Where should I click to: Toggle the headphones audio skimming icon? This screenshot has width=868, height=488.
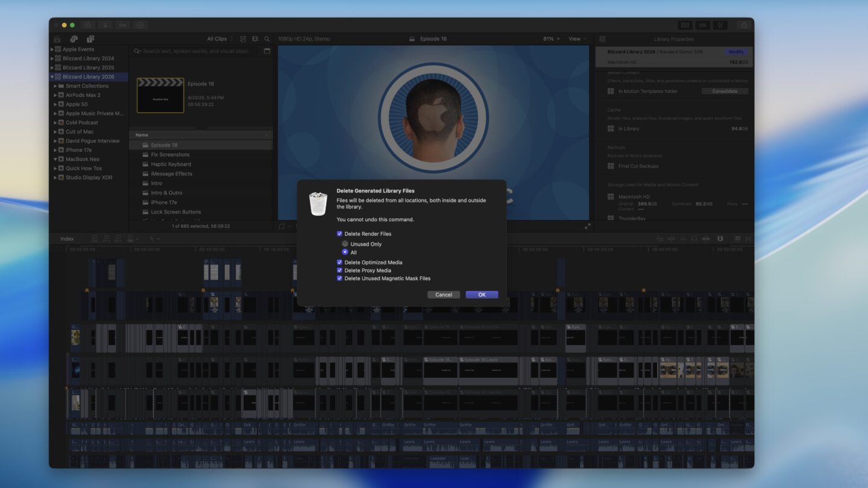(x=694, y=239)
